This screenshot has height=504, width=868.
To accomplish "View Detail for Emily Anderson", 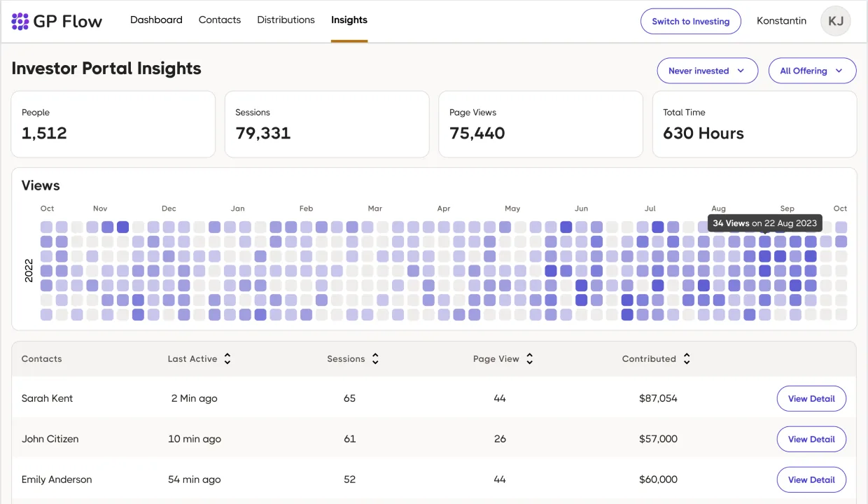I will coord(811,479).
